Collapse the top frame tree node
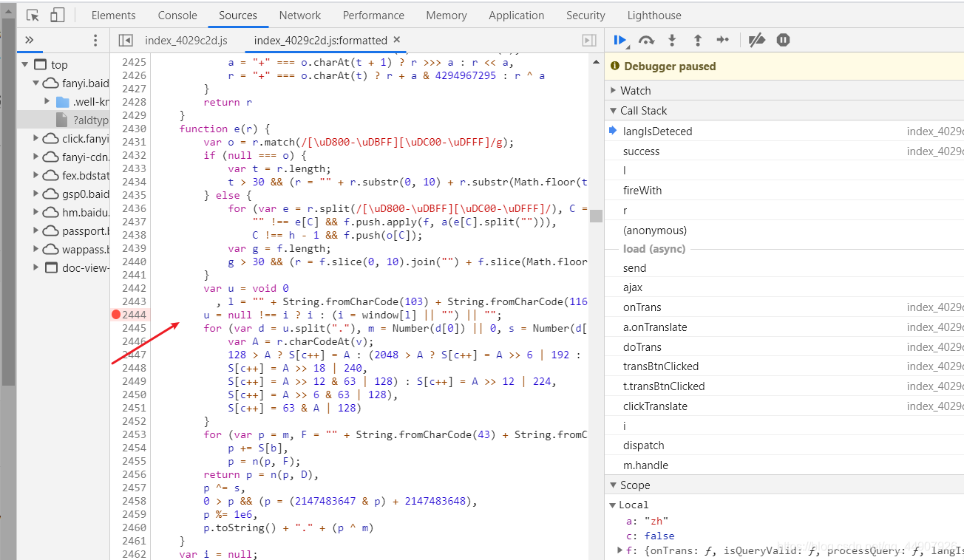Image resolution: width=964 pixels, height=560 pixels. [26, 64]
